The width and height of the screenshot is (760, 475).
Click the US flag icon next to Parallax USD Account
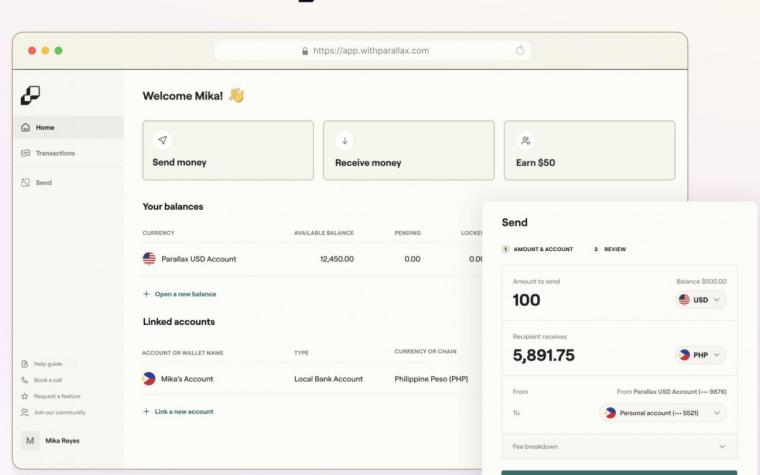[x=149, y=259]
